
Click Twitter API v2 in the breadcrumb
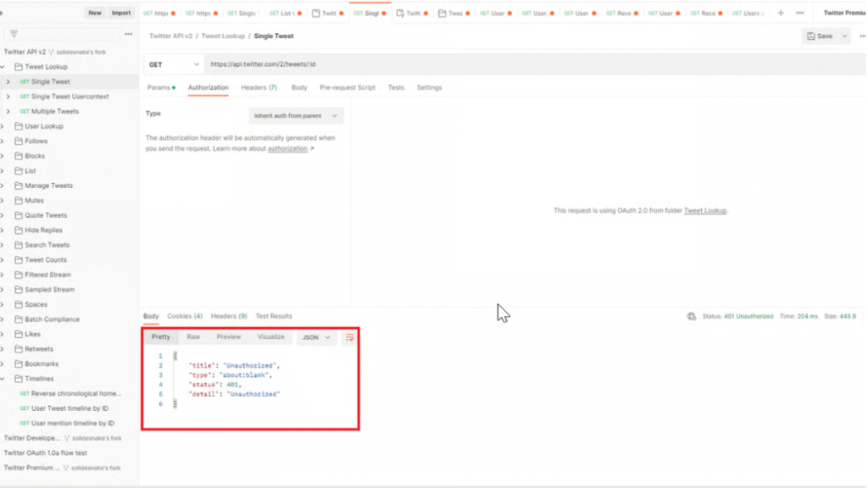(170, 36)
